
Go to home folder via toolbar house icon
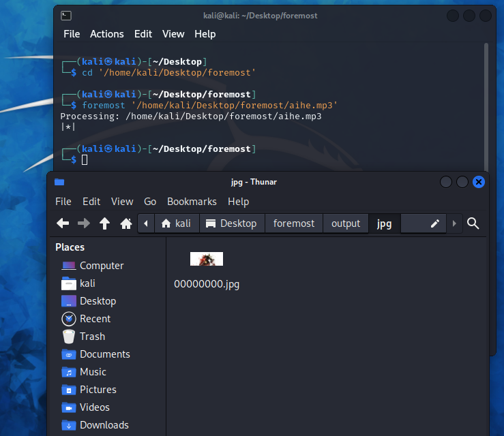[x=126, y=223]
